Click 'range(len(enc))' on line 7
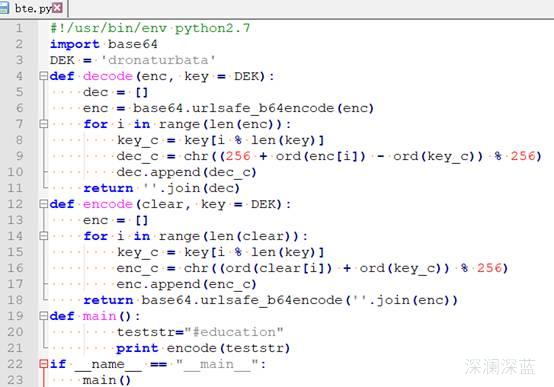554x387 pixels. [x=220, y=124]
